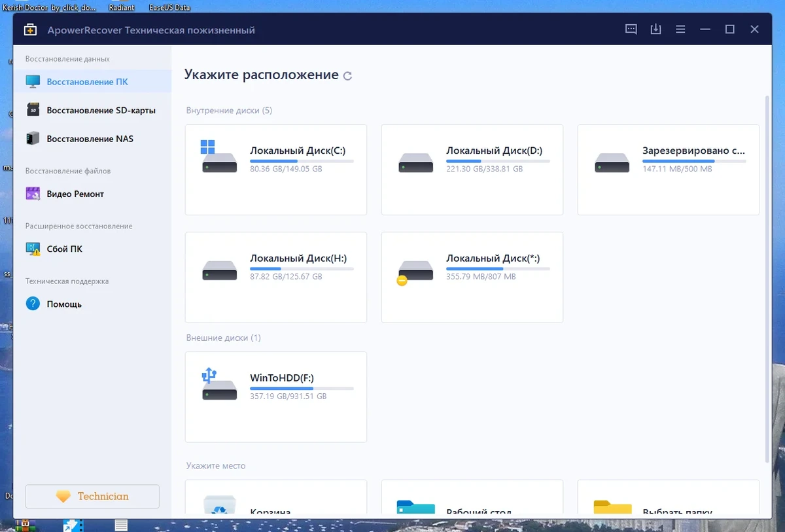This screenshot has width=785, height=532.
Task: Open the hamburger menu in title bar
Action: coord(680,29)
